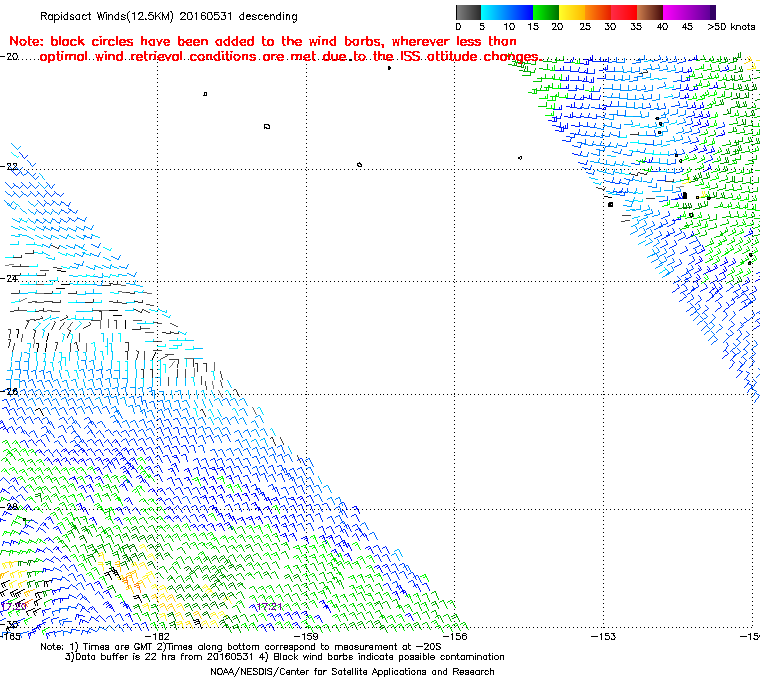Click the '-153' longitude label
Image resolution: width=760 pixels, height=688 pixels.
603,636
